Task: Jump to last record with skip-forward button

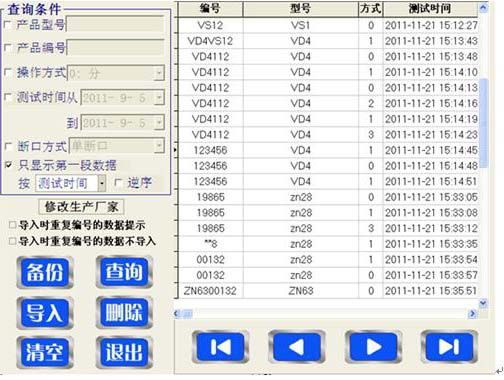Action: [449, 347]
